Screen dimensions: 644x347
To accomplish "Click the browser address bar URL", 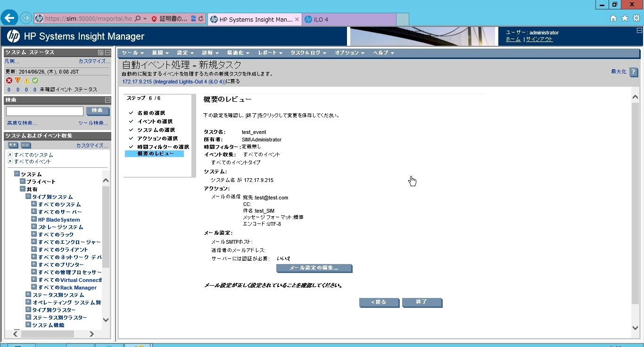I will point(88,19).
